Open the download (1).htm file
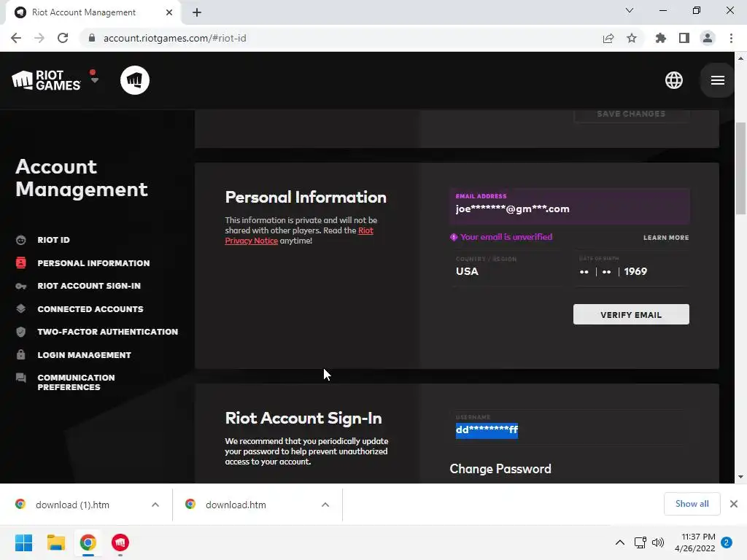This screenshot has width=747, height=560. click(x=72, y=505)
